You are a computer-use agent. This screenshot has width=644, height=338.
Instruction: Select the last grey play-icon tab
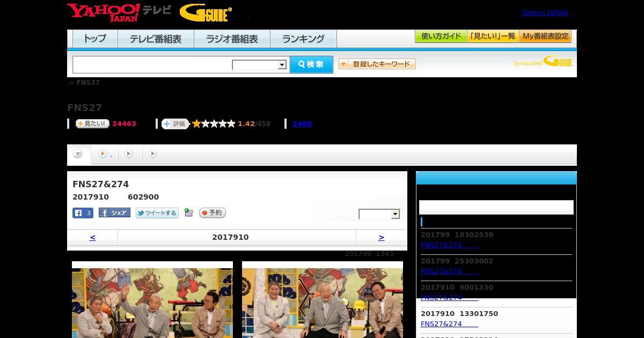[x=153, y=154]
